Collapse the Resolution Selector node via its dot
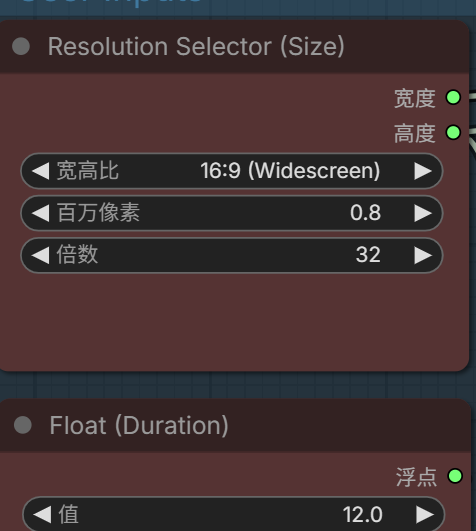Image resolution: width=476 pixels, height=531 pixels. (21, 46)
